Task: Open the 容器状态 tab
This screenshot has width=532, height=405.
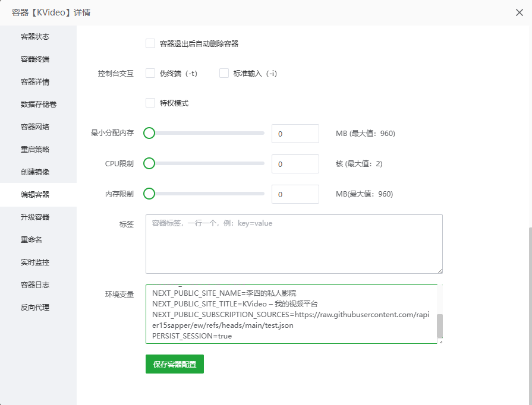Action: (35, 37)
